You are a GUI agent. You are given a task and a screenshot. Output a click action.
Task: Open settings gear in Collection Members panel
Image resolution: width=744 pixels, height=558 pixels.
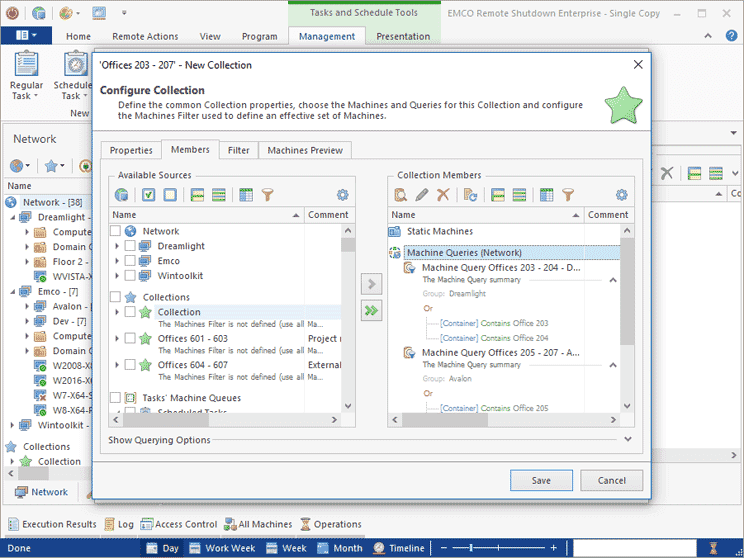[621, 195]
